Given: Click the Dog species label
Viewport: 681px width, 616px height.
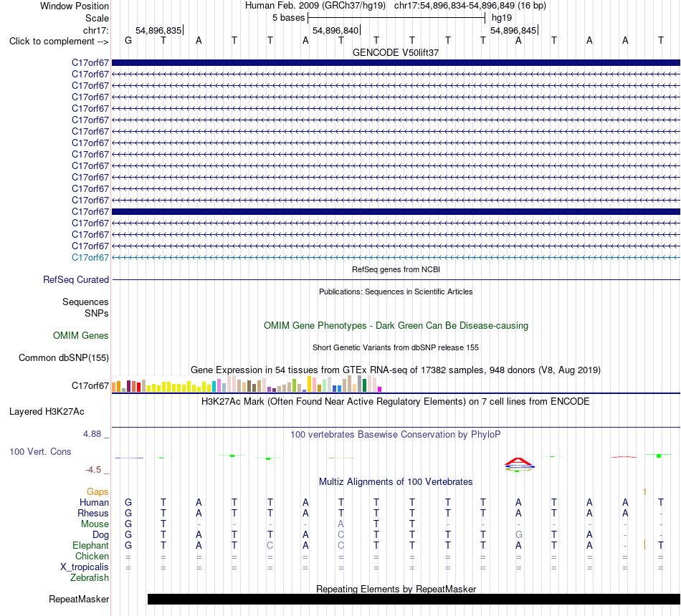Looking at the screenshot, I should pos(100,535).
